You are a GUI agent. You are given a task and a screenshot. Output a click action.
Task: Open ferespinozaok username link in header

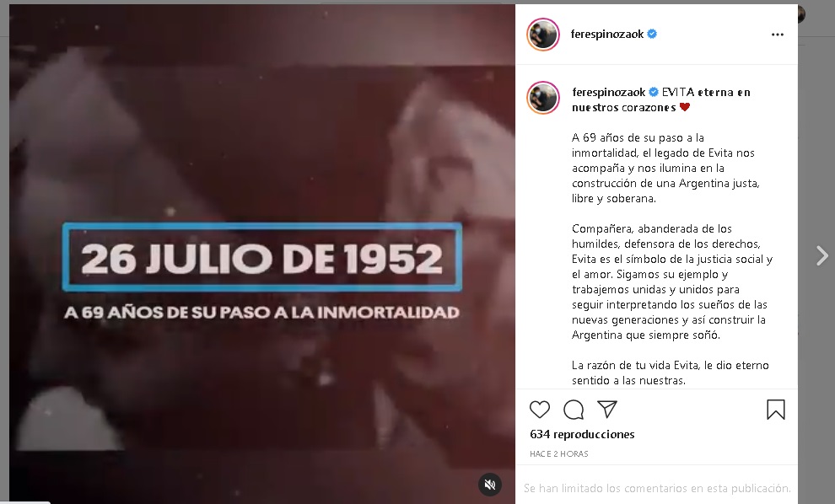click(607, 34)
